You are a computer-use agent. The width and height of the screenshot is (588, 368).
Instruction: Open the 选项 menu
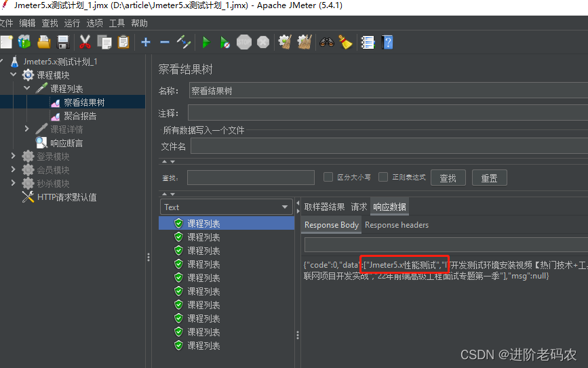coord(94,23)
